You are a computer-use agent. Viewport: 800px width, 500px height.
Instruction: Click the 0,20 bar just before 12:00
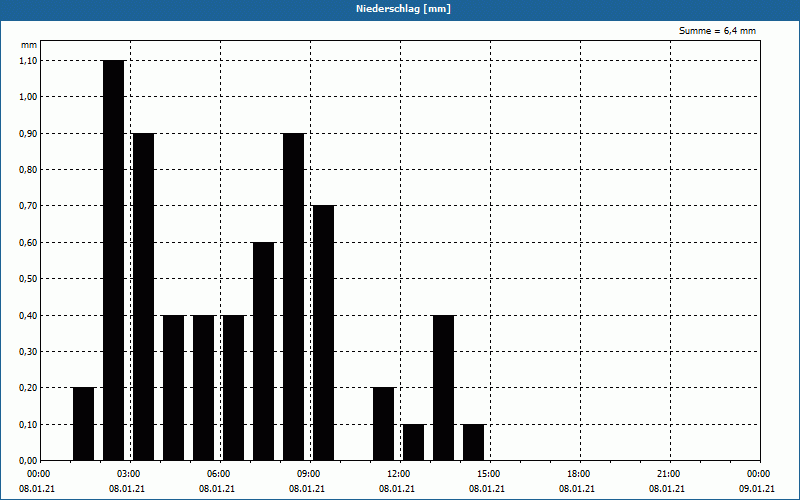[x=384, y=424]
